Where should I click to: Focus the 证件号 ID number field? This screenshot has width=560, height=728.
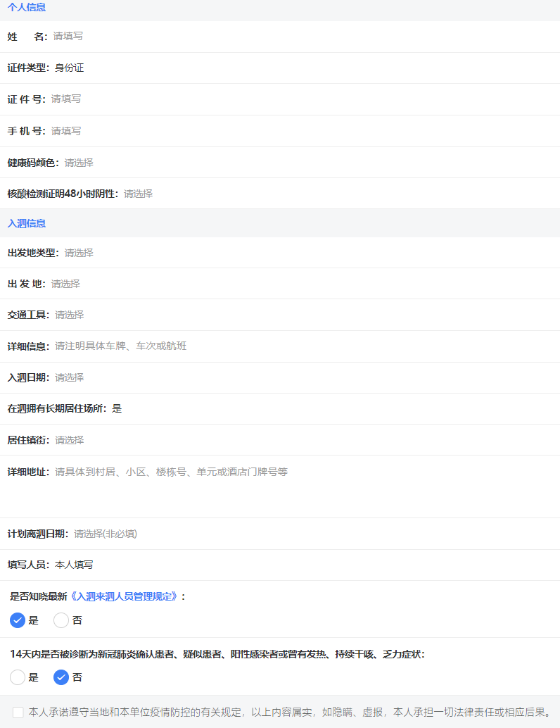click(281, 99)
